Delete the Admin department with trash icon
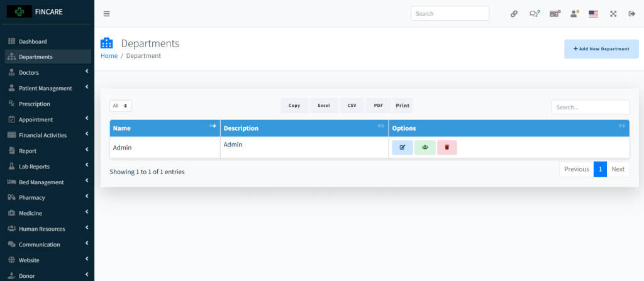Viewport: 644px width, 281px height. pyautogui.click(x=447, y=148)
